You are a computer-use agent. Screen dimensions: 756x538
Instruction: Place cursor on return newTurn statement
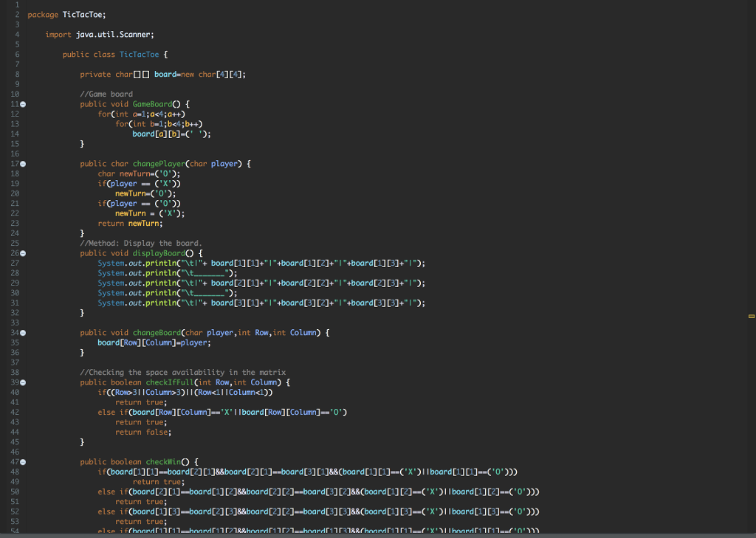[x=130, y=223]
